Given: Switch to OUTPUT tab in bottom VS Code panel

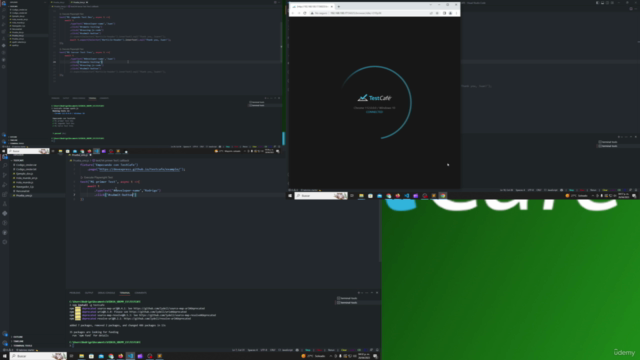Looking at the screenshot, I should point(89,293).
